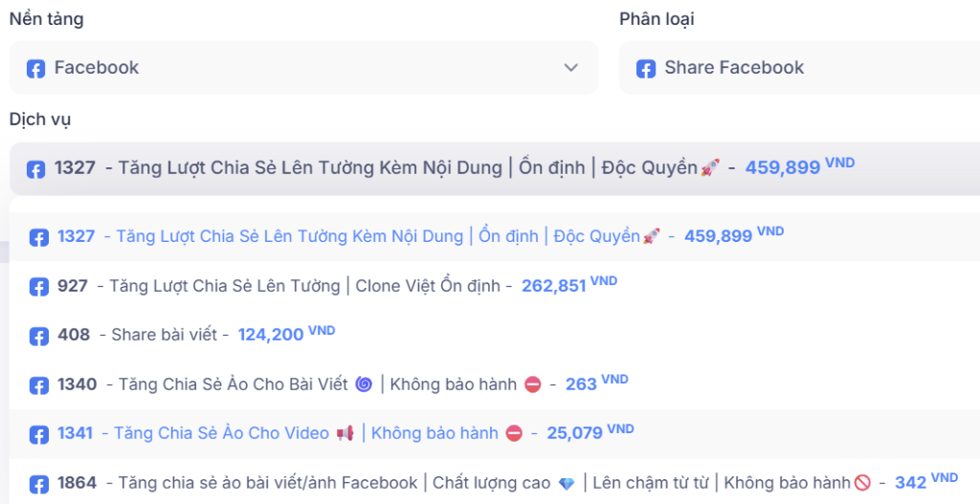The image size is (980, 504).
Task: Select option 1327 Tăng Lượt Chia Sẻ Kèm Nội Dung
Action: coord(383,236)
